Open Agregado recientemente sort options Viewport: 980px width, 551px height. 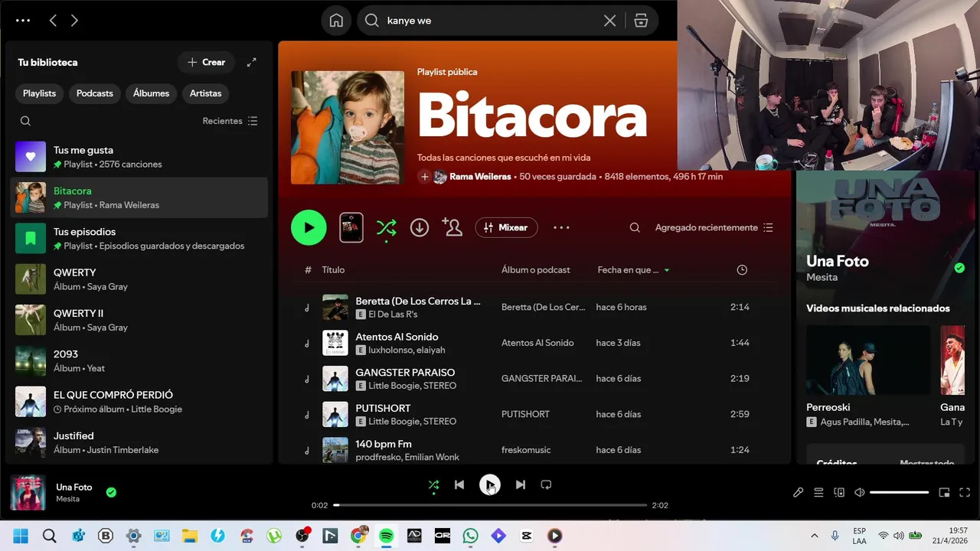pos(714,227)
